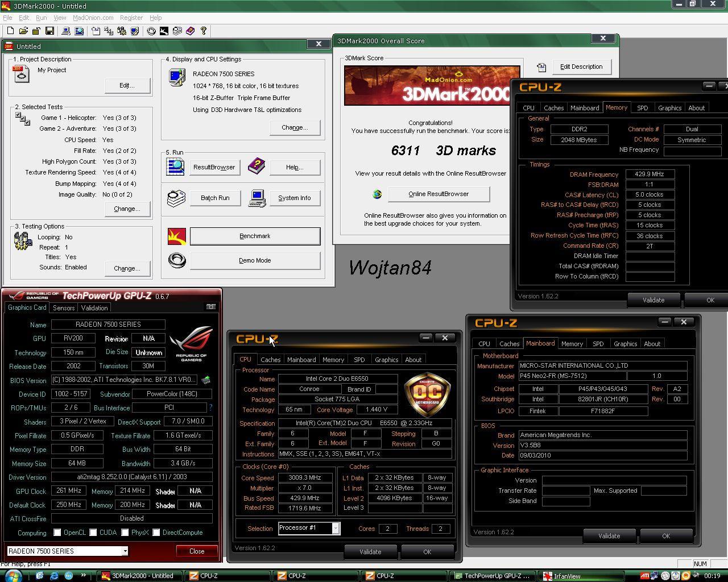Open help book icon in toolbar
This screenshot has width=728, height=582.
tap(190, 31)
